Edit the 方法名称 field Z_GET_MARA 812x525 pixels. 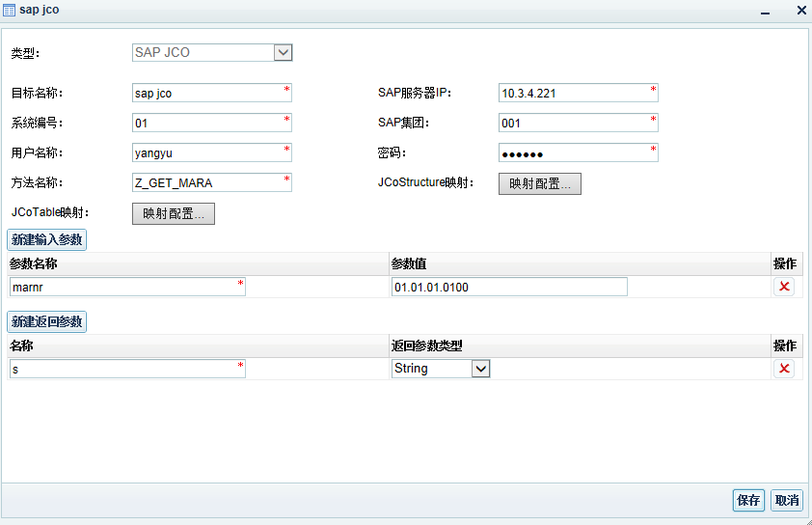(211, 182)
